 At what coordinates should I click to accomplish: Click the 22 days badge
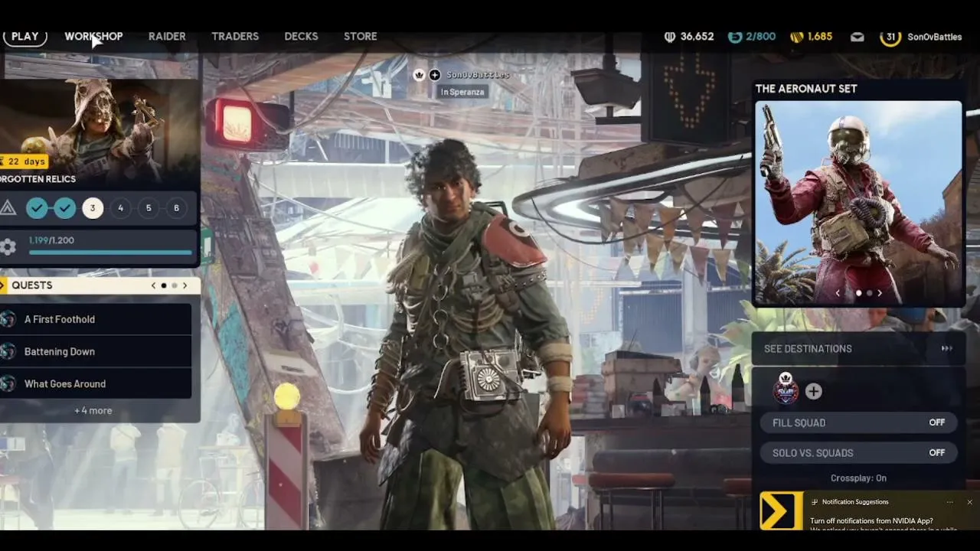(24, 161)
